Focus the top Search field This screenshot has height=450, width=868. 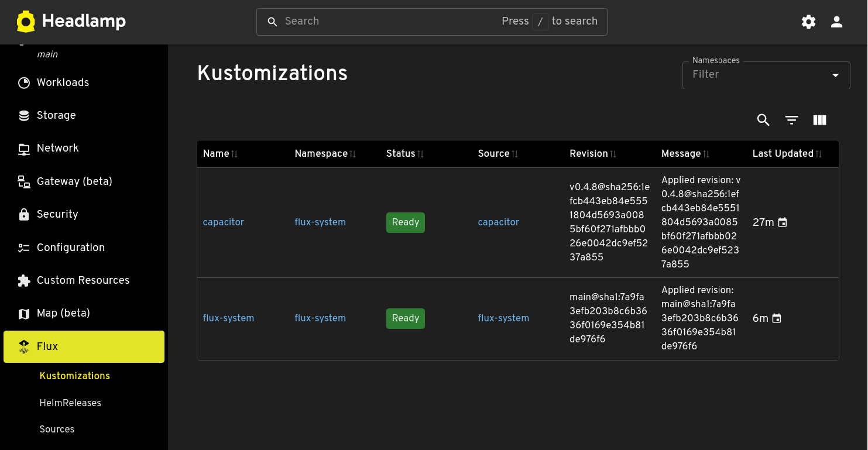(386, 22)
